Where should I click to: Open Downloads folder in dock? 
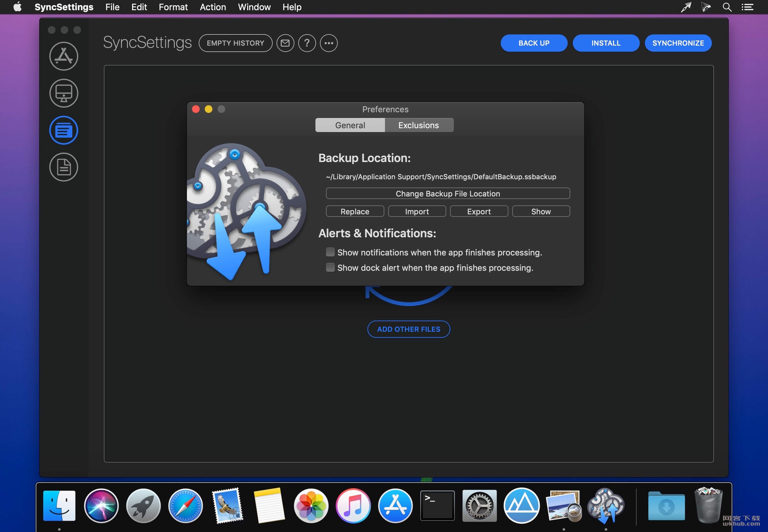pyautogui.click(x=666, y=506)
